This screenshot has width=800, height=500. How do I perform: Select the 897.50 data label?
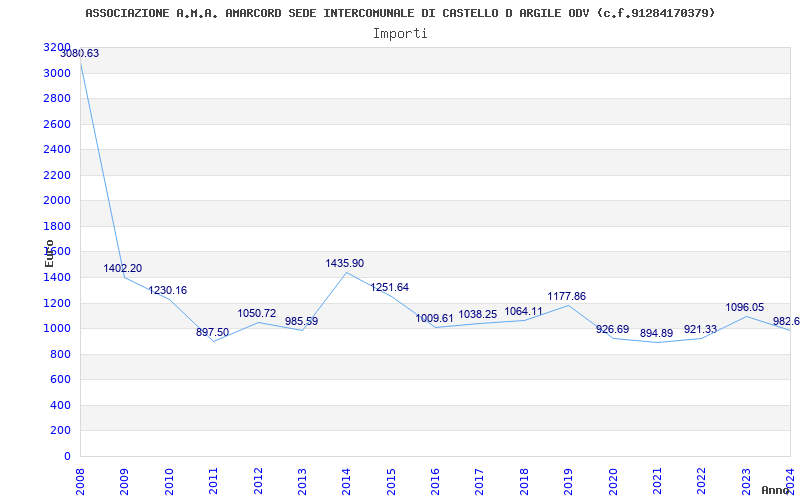[x=213, y=333]
